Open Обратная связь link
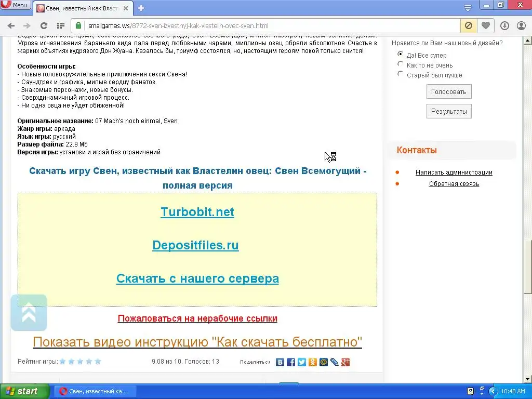Viewport: 532px width, 399px height. tap(454, 184)
